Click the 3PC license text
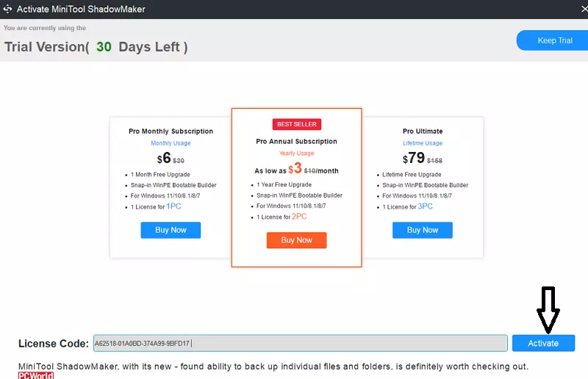The width and height of the screenshot is (588, 379). (x=425, y=206)
